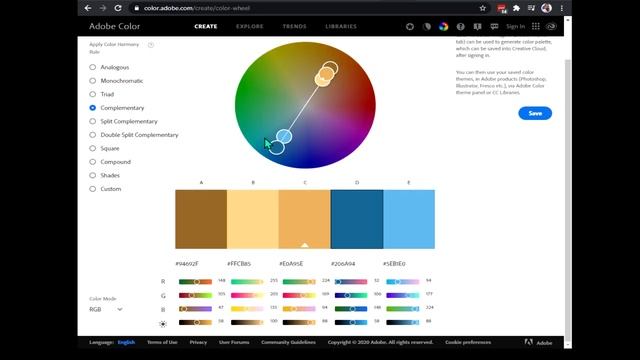Image resolution: width=640 pixels, height=360 pixels.
Task: Open the Explore tab
Action: (250, 27)
